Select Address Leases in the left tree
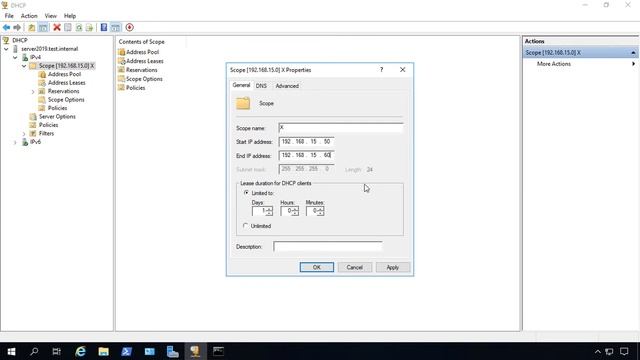The image size is (640, 360). (x=67, y=82)
